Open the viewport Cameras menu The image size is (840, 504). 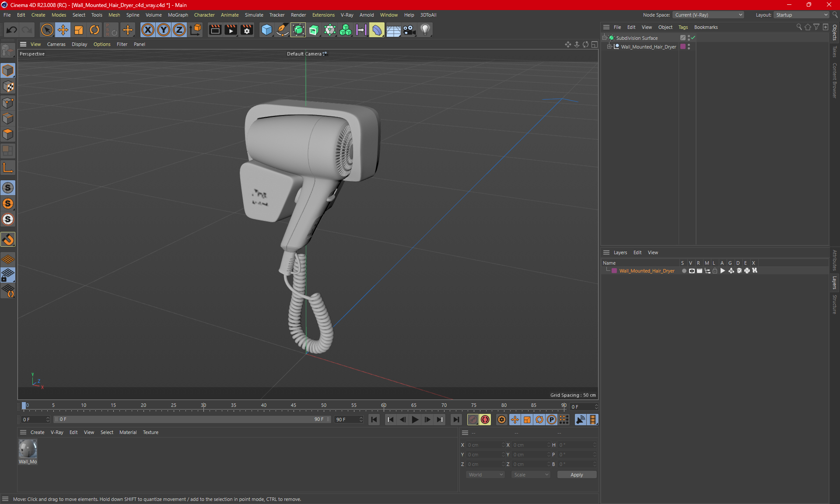coord(56,44)
